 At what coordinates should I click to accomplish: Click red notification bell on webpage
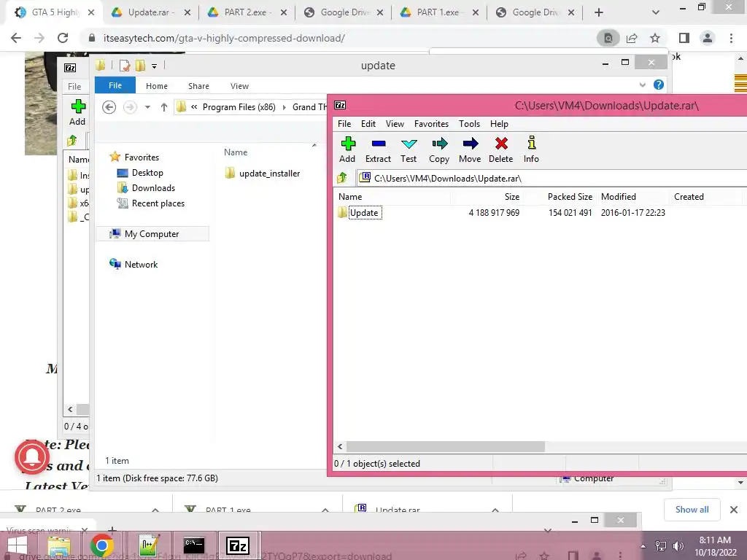32,457
